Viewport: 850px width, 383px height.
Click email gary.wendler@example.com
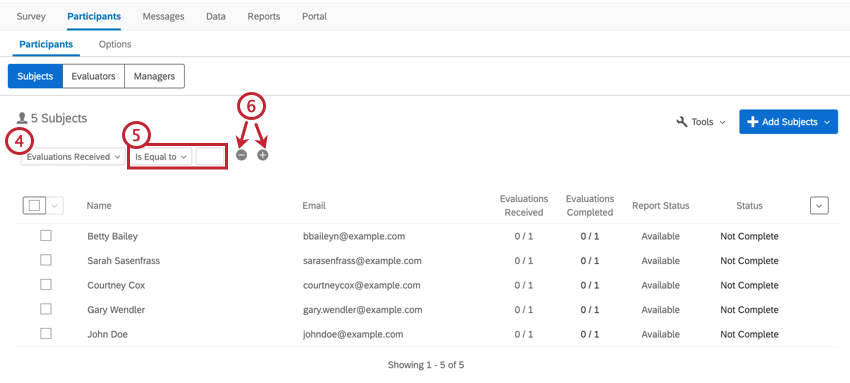coord(363,310)
